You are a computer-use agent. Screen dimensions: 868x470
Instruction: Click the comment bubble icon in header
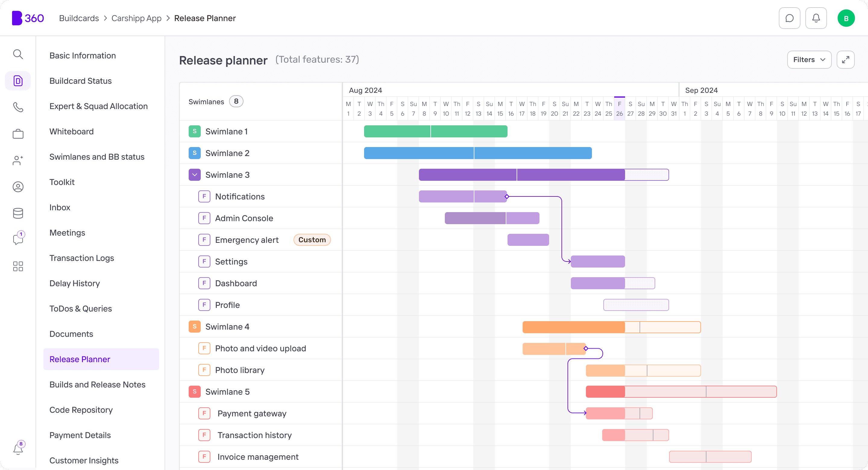[789, 18]
